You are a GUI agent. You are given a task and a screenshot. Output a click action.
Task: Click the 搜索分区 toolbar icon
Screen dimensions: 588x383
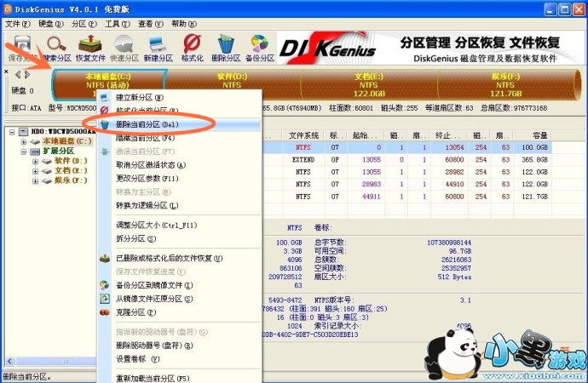pos(56,48)
